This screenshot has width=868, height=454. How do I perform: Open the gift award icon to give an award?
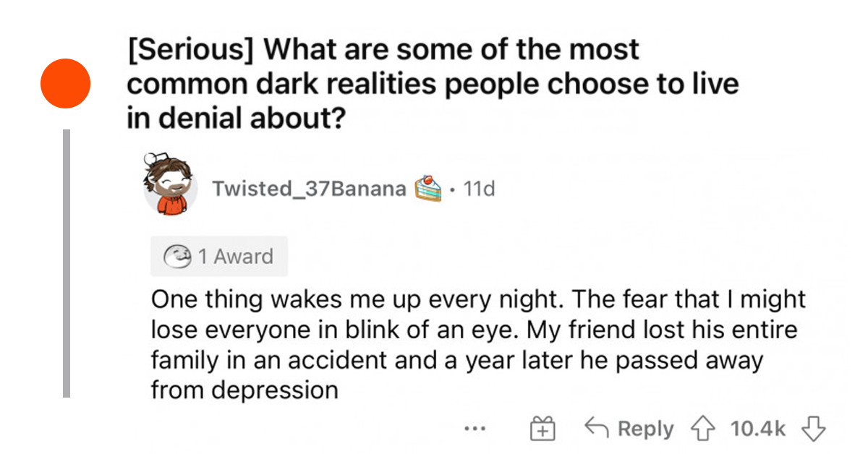tap(542, 428)
